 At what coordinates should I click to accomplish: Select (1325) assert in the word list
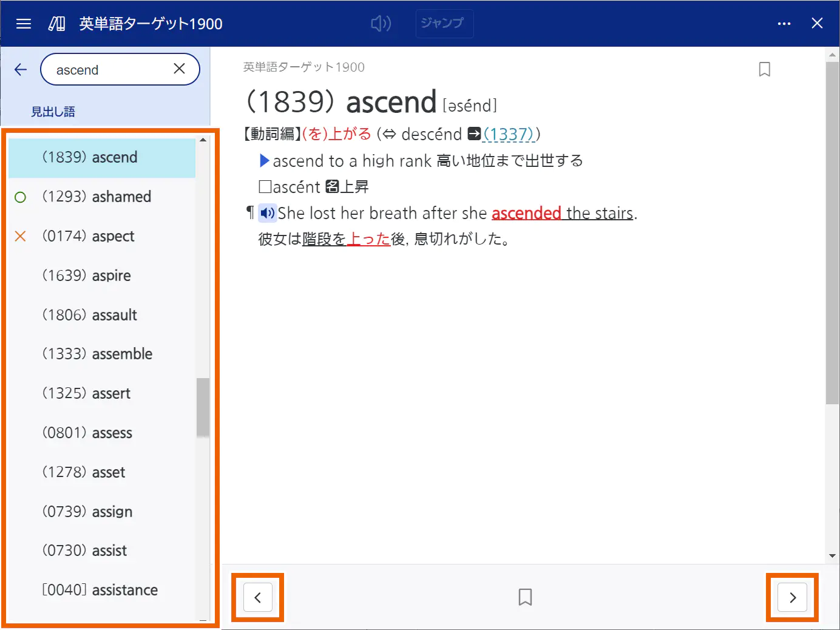click(102, 393)
